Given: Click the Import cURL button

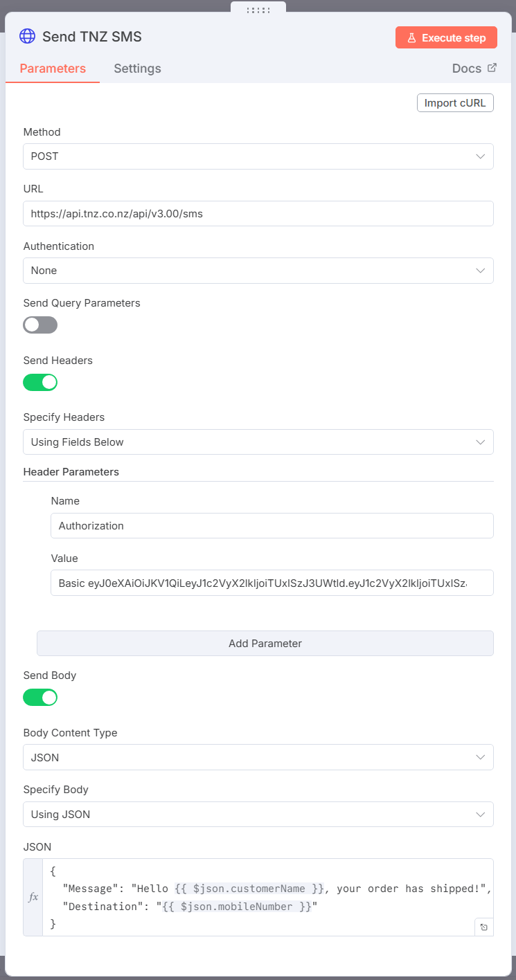Looking at the screenshot, I should pos(454,102).
